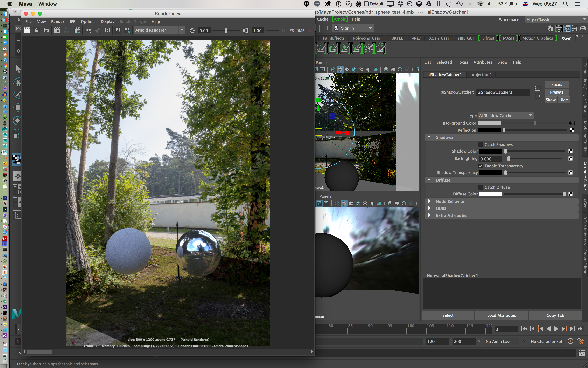Collapse the Shadows section
The height and width of the screenshot is (368, 588).
(430, 137)
